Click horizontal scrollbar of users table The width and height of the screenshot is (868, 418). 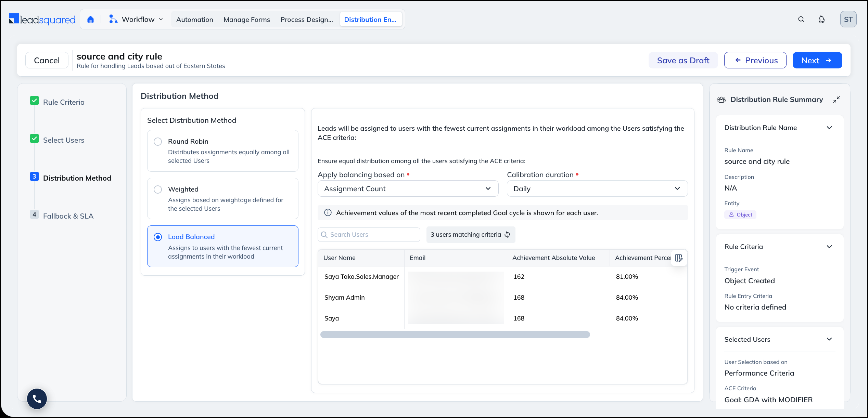[455, 335]
